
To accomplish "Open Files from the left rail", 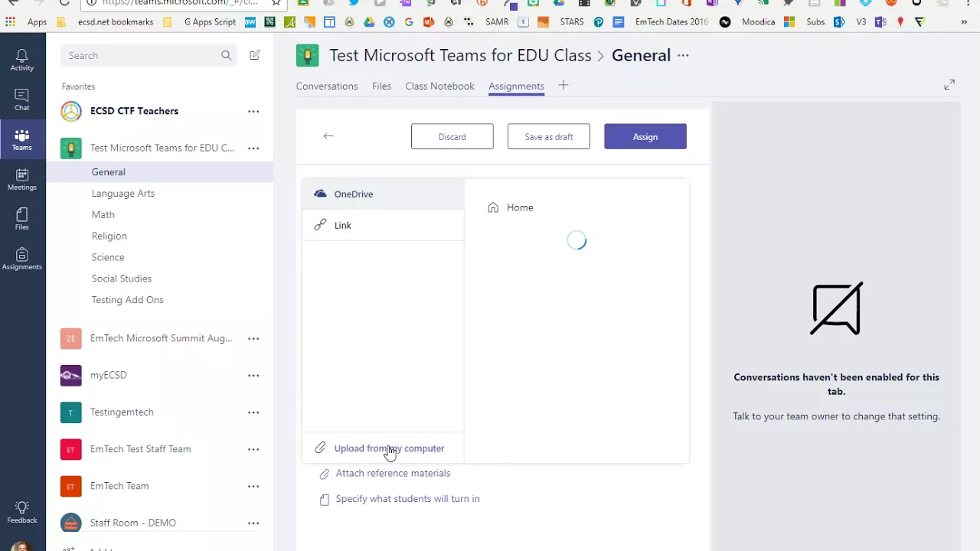I will click(22, 219).
